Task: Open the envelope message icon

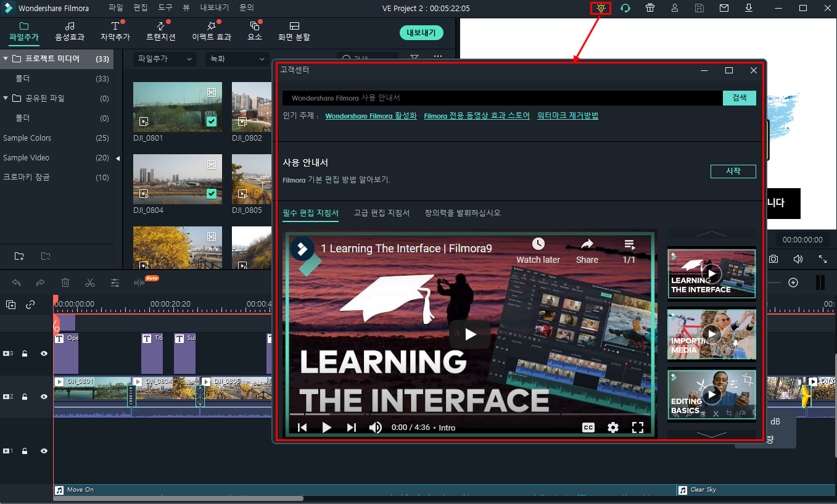Action: tap(724, 8)
